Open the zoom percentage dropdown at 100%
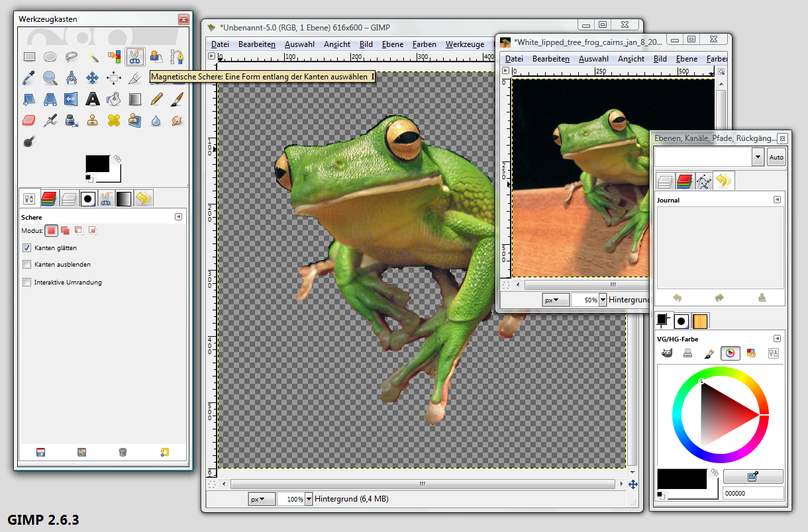The image size is (808, 532). [x=308, y=499]
